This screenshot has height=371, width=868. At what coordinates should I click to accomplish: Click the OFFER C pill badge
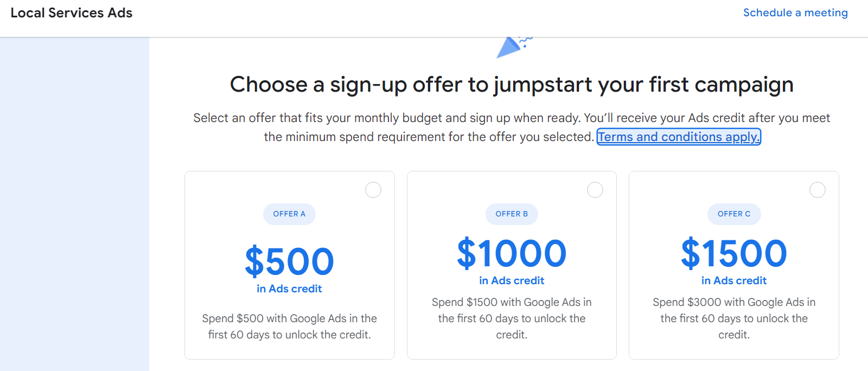733,214
